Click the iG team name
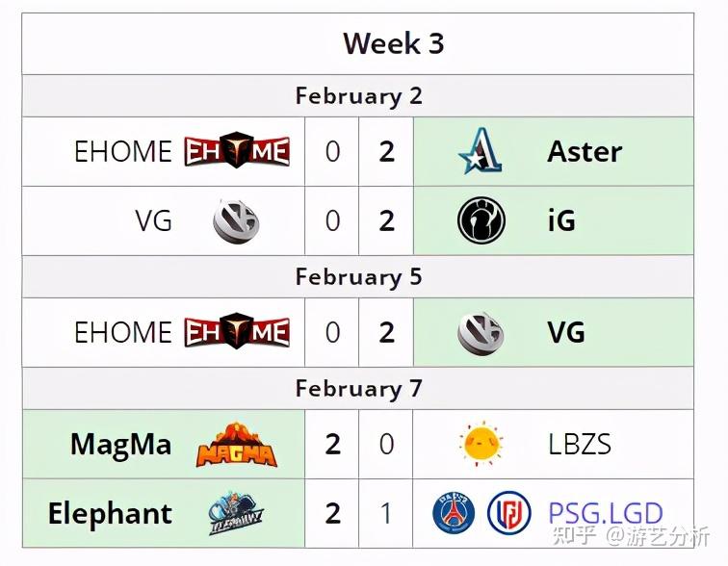 (561, 220)
